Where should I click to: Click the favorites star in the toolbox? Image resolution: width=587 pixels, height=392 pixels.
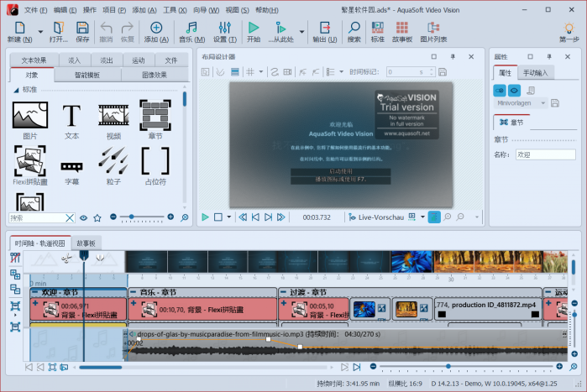(97, 217)
